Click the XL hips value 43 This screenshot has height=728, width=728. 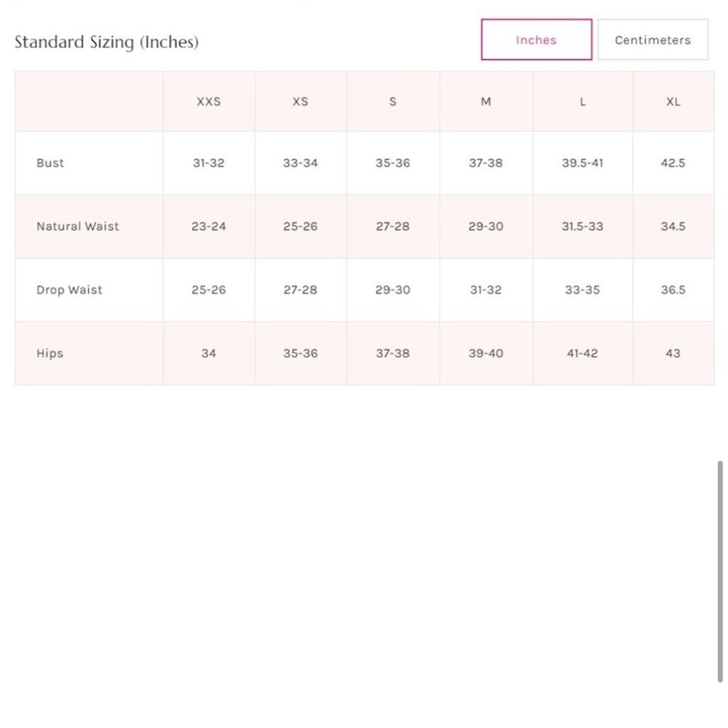[x=673, y=353]
